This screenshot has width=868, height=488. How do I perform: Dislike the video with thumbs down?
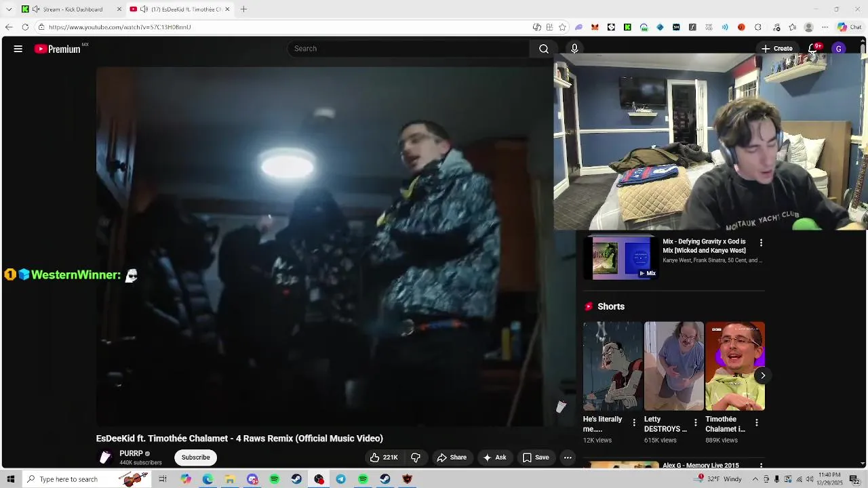pos(416,457)
